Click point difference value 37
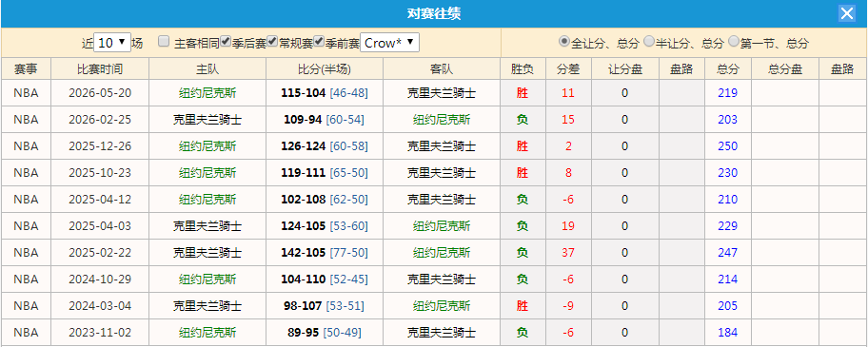 [x=568, y=253]
